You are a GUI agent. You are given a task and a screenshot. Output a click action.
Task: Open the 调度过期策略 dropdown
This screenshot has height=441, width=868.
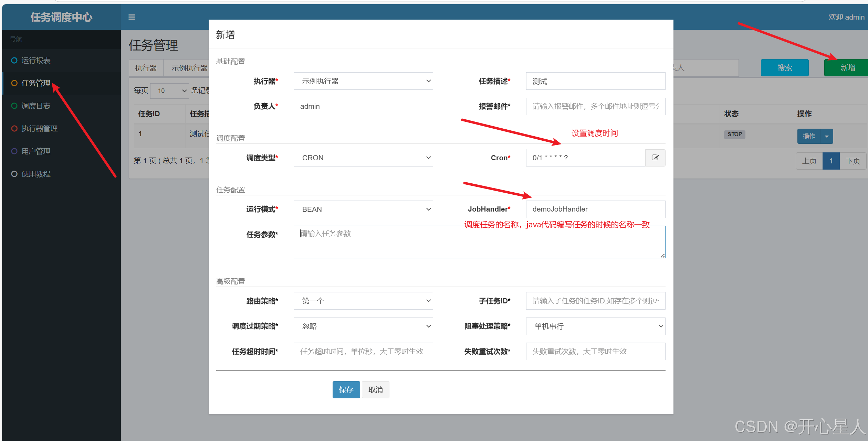click(363, 326)
